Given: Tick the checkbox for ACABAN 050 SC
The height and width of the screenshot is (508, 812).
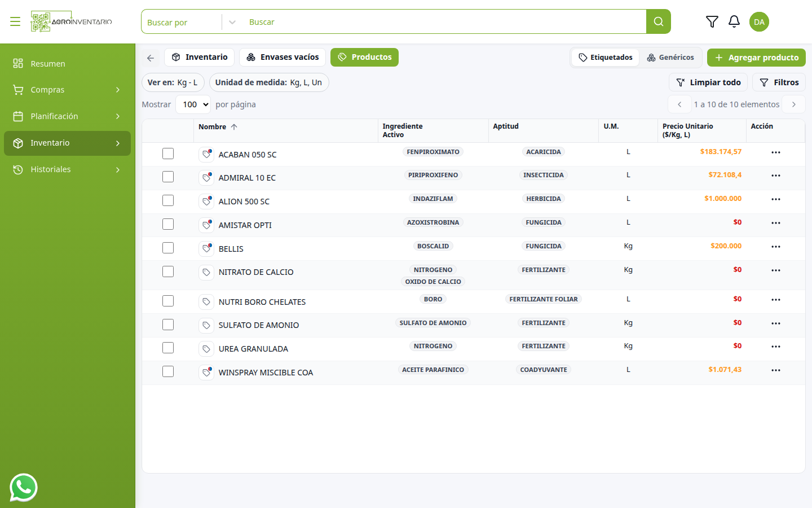Looking at the screenshot, I should pos(168,154).
